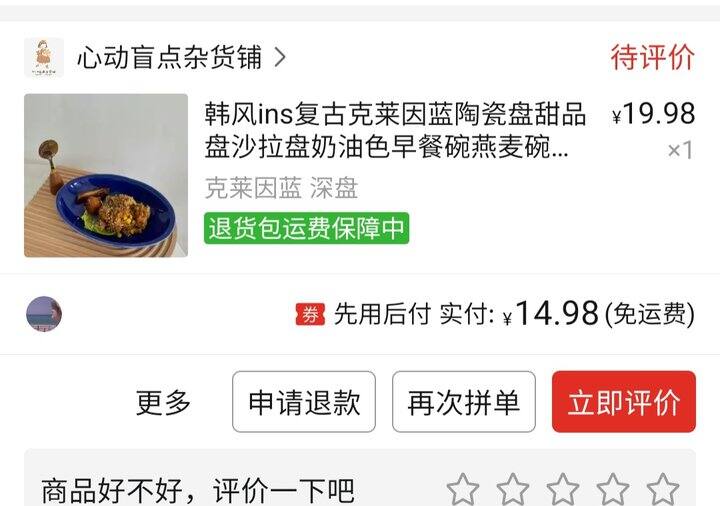
Task: Rate two stars with the second star
Action: click(x=513, y=489)
